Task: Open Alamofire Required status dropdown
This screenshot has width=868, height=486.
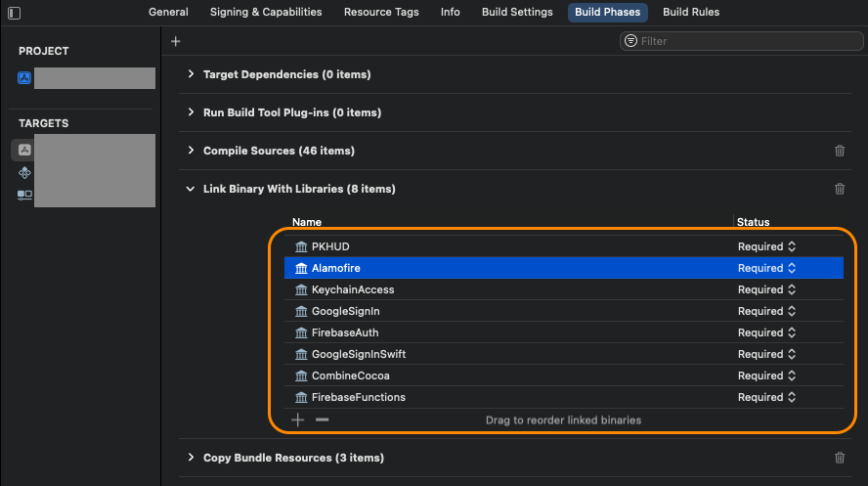Action: point(766,269)
